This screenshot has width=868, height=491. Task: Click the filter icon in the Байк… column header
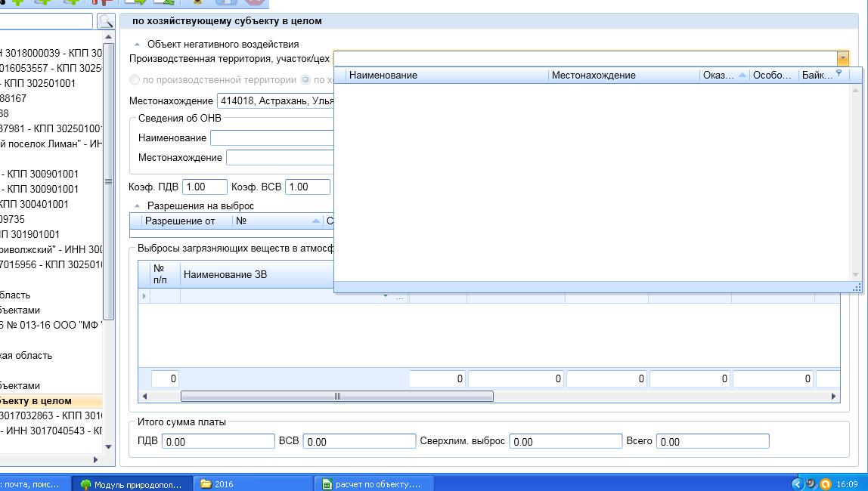(839, 74)
